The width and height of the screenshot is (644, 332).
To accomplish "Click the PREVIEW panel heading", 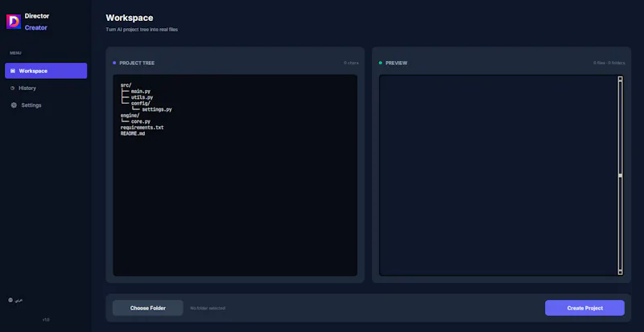I will (x=396, y=64).
